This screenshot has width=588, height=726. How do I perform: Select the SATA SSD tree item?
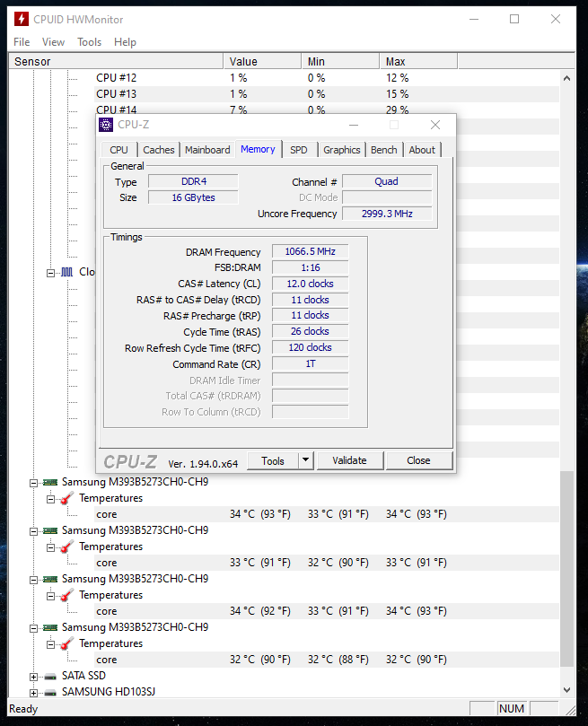point(83,676)
